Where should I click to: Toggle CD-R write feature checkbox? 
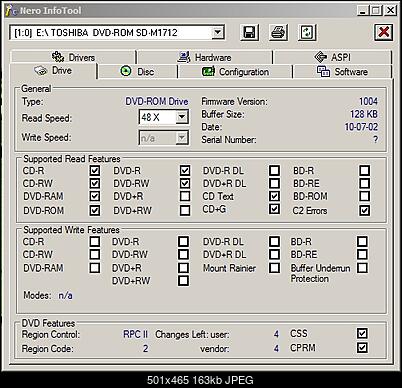95,241
